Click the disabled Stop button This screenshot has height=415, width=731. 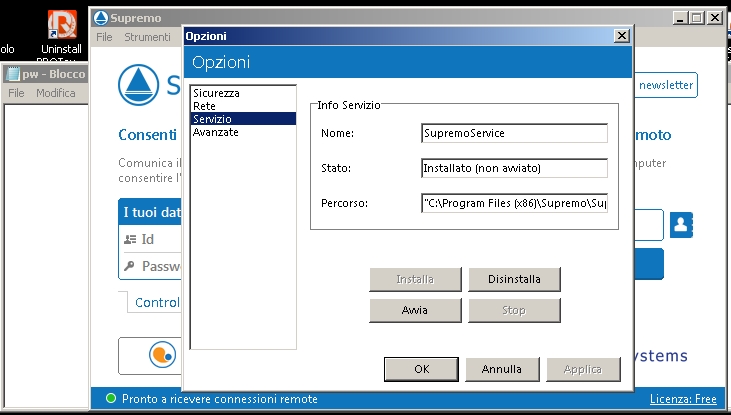point(514,310)
